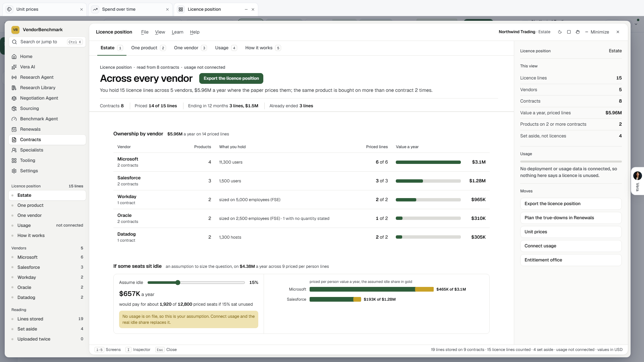Image resolution: width=644 pixels, height=362 pixels.
Task: Open Research Library books icon
Action: [x=14, y=88]
